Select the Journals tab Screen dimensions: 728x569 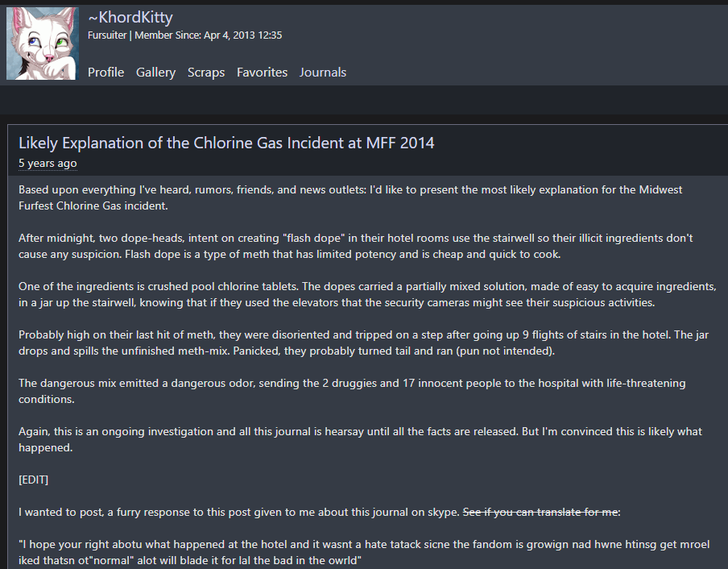[x=323, y=73]
